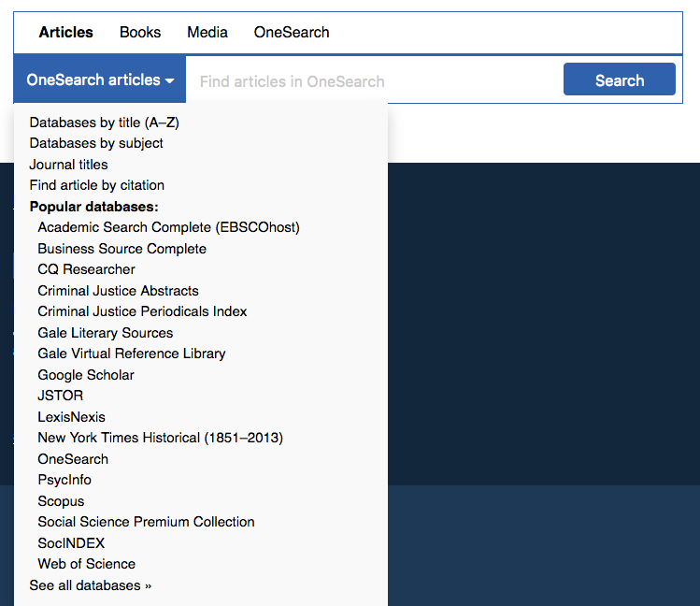Select the JSTOR database
Viewport: 700px width, 606px height.
pos(60,396)
